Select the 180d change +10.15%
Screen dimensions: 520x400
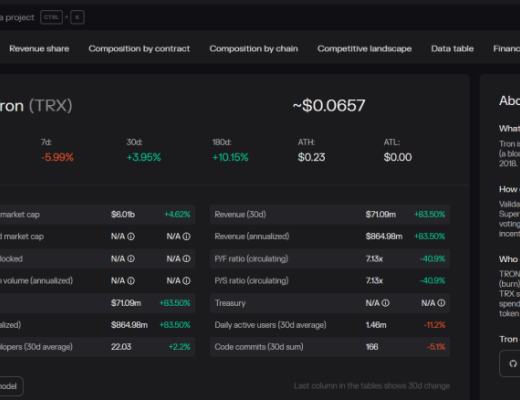[x=230, y=157]
